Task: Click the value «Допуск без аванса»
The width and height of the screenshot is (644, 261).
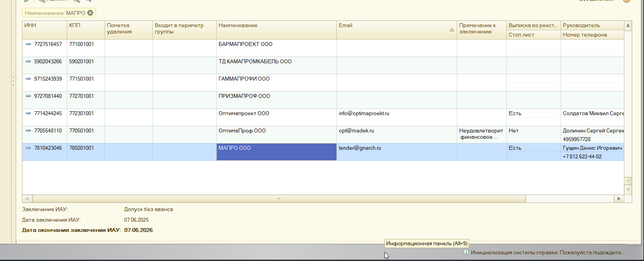Action: click(148, 209)
